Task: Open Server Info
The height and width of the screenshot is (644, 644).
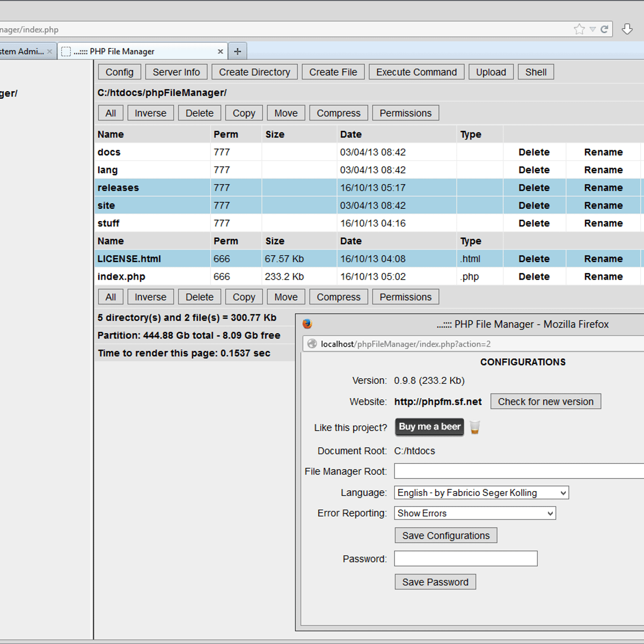Action: (x=176, y=72)
